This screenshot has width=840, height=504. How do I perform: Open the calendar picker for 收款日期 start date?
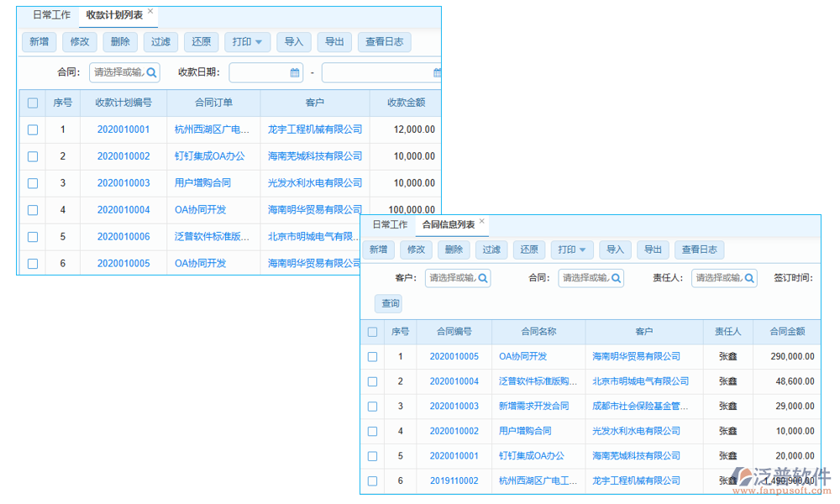292,72
